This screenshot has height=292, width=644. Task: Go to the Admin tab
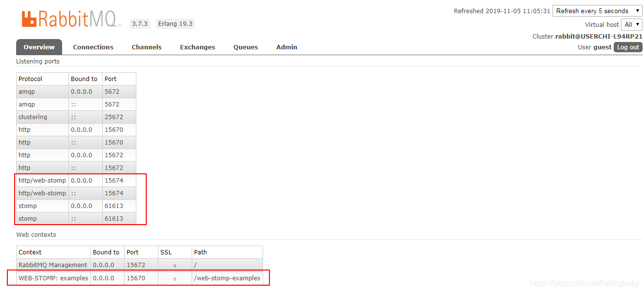click(x=287, y=47)
